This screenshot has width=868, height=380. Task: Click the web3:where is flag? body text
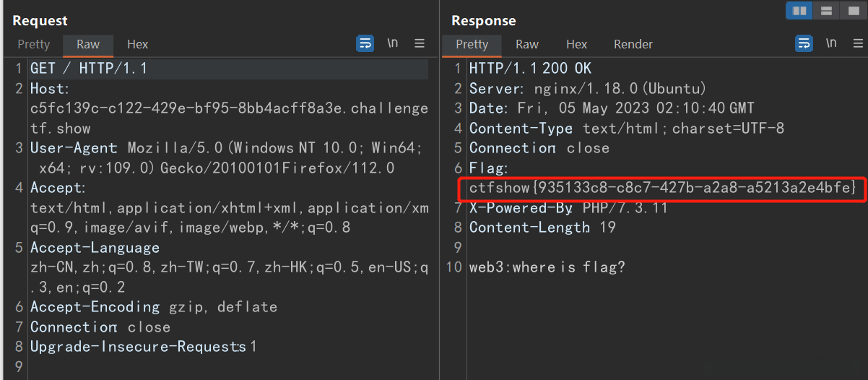click(x=547, y=267)
